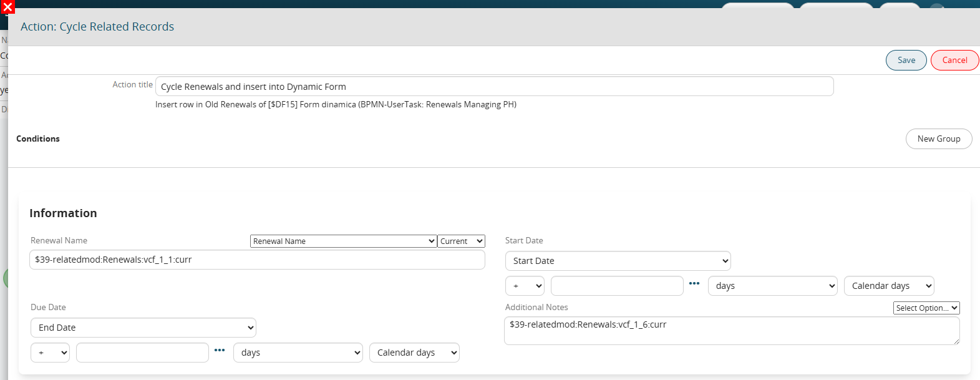Viewport: 980px width, 380px height.
Task: Add a New Group condition
Action: click(939, 139)
